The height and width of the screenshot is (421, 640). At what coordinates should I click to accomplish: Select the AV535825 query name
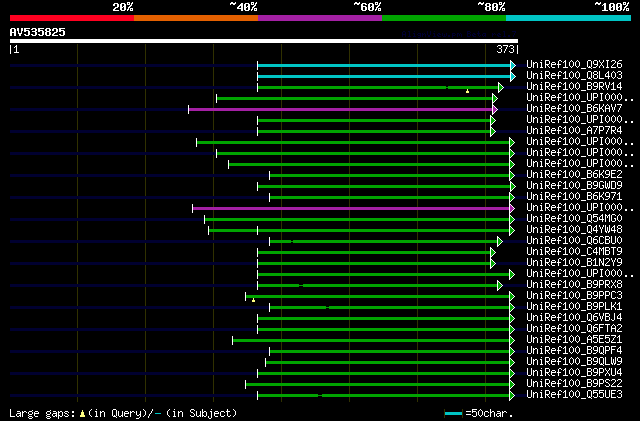pos(38,32)
